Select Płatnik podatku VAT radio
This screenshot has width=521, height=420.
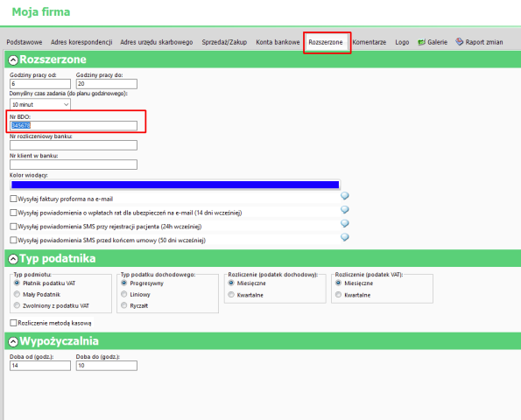click(17, 283)
